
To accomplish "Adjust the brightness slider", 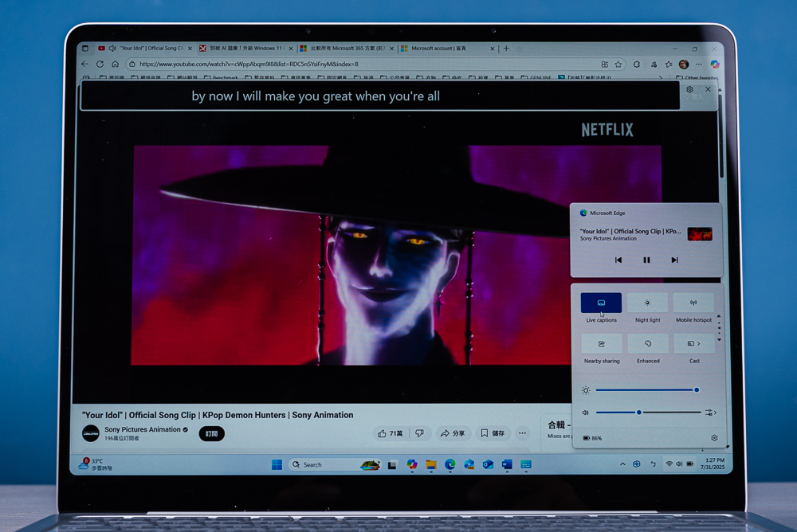I will 647,390.
